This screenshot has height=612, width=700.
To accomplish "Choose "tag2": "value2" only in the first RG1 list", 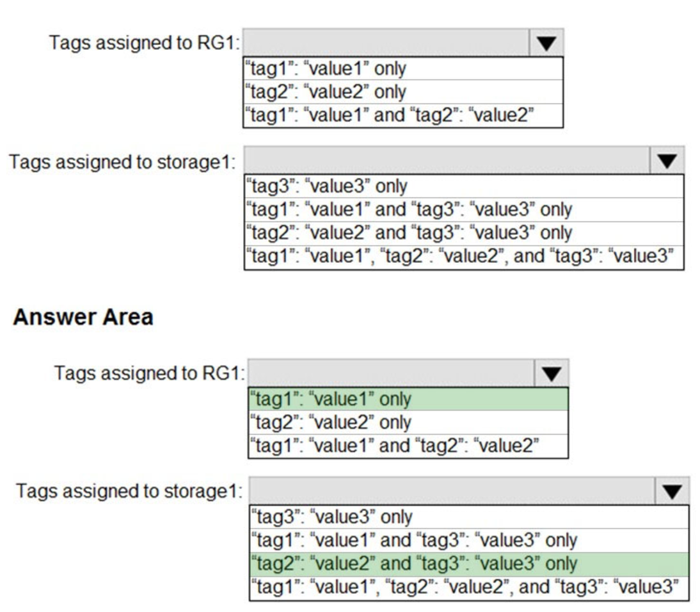I will coord(402,92).
